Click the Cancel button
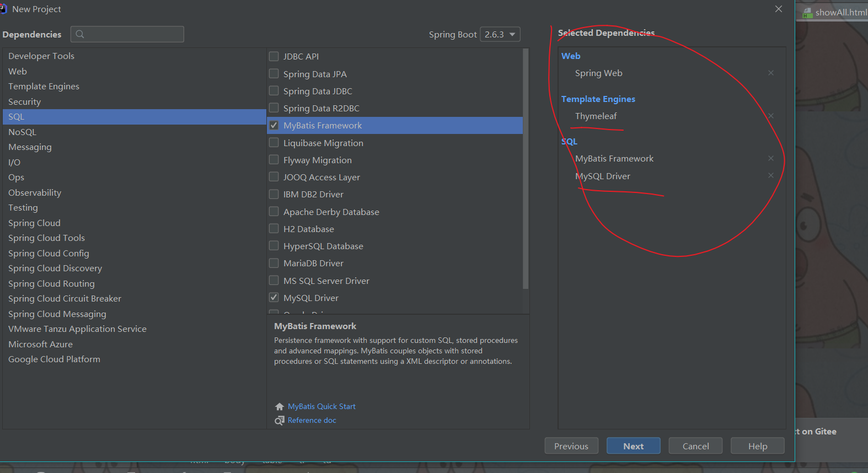868x473 pixels. point(695,446)
